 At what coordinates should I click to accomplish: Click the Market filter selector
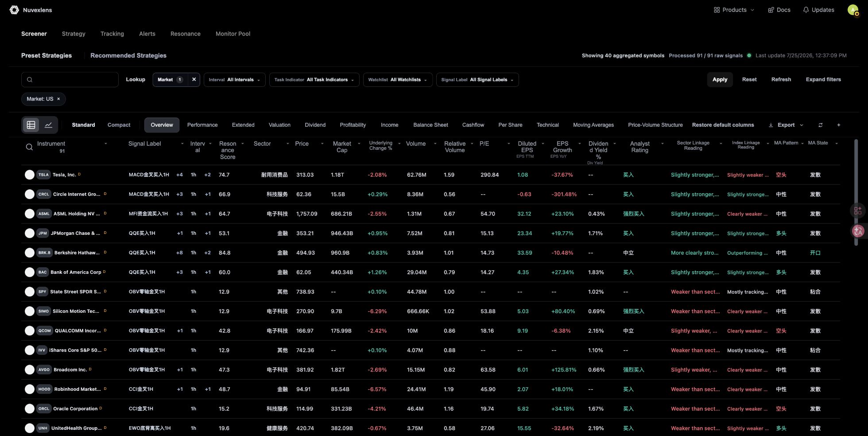(170, 80)
